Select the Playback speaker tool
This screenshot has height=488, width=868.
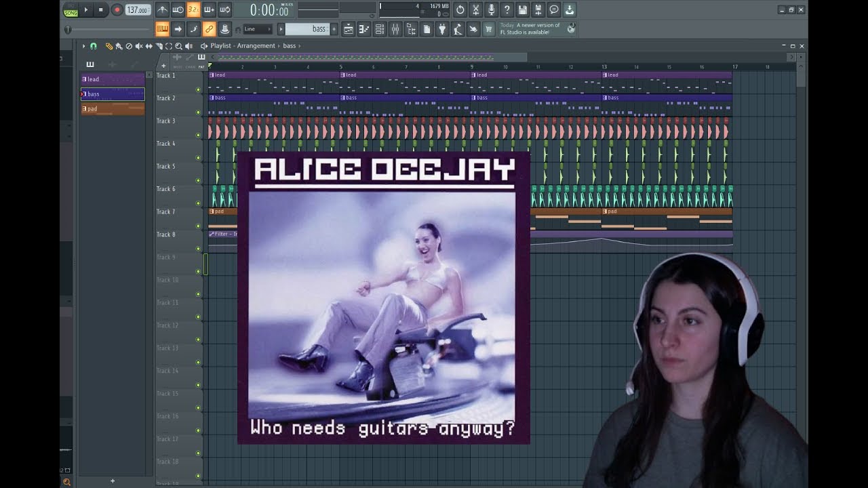click(x=189, y=46)
